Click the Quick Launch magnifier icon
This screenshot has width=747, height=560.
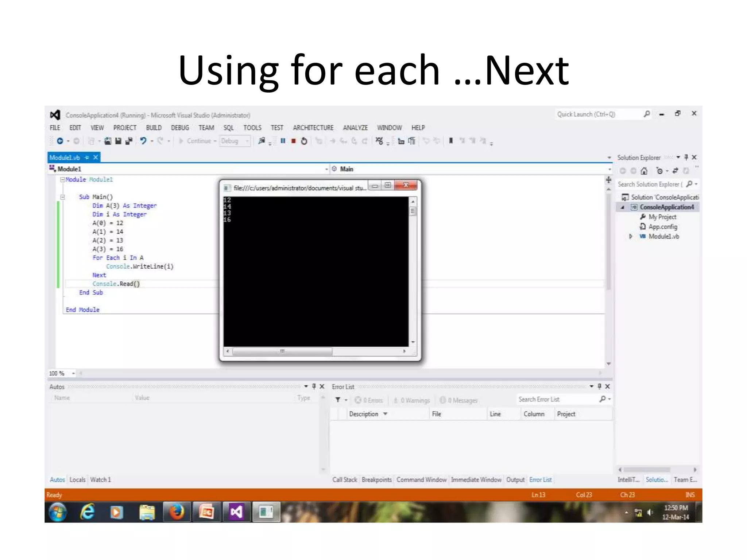pos(647,114)
